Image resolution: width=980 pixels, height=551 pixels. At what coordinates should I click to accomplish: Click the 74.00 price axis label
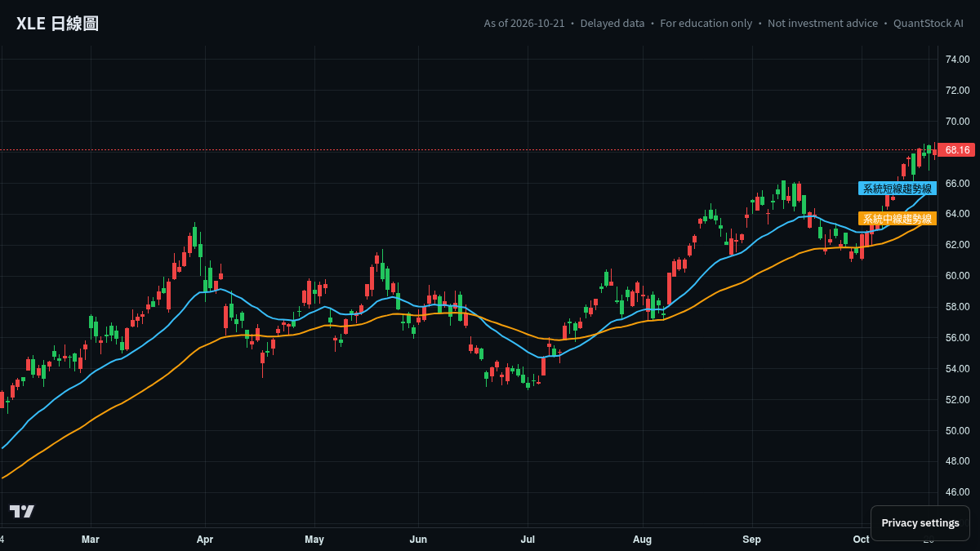coord(958,60)
